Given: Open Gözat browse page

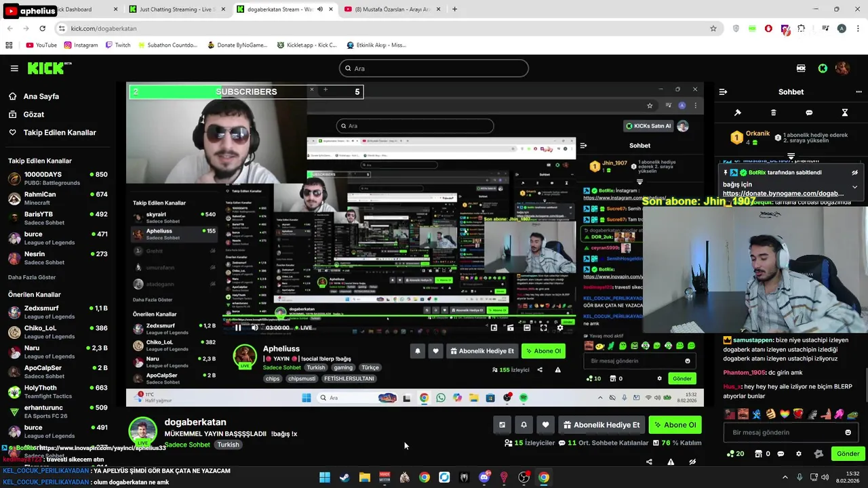Looking at the screenshot, I should coord(26,115).
